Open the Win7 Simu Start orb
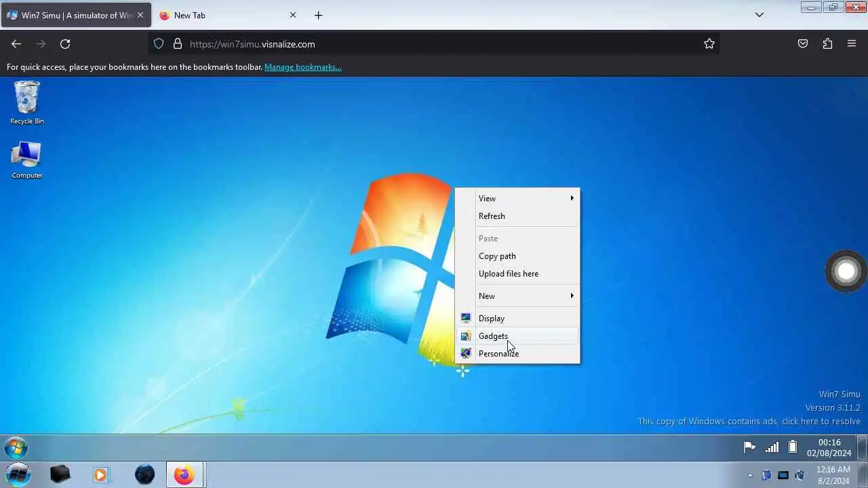868x488 pixels. (15, 448)
